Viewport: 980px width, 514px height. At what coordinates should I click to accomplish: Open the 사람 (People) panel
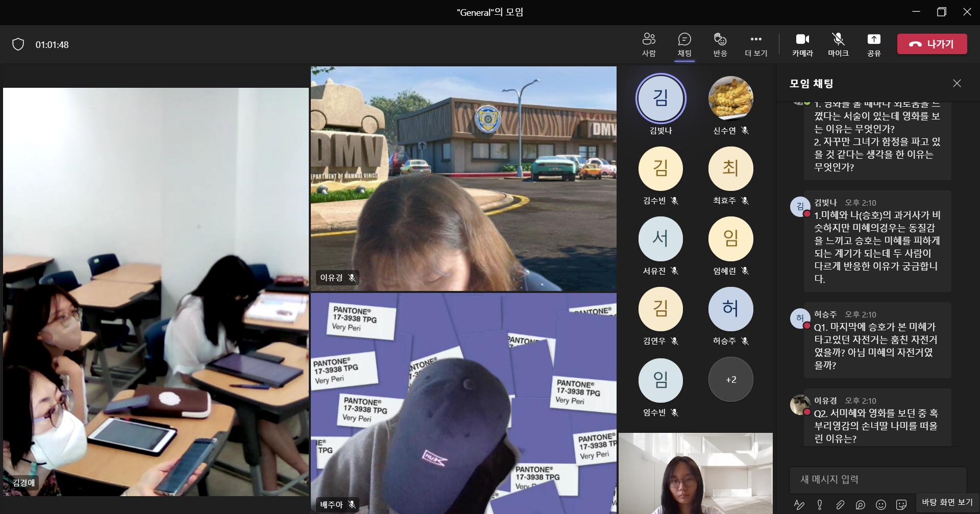(x=649, y=44)
